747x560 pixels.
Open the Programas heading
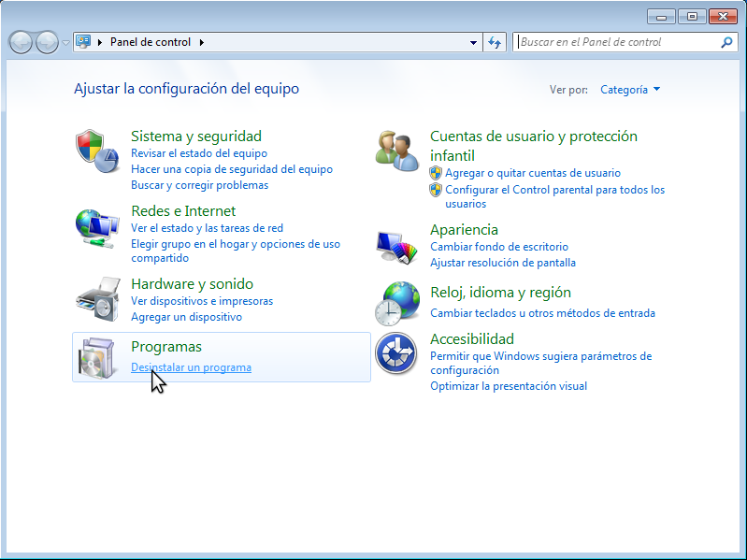tap(166, 347)
